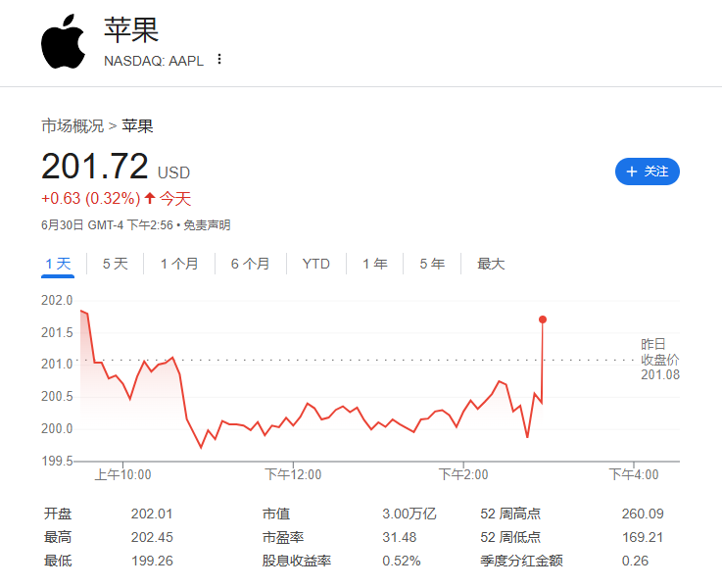Click the NASDAQ: AAPL ticker text

(x=154, y=61)
